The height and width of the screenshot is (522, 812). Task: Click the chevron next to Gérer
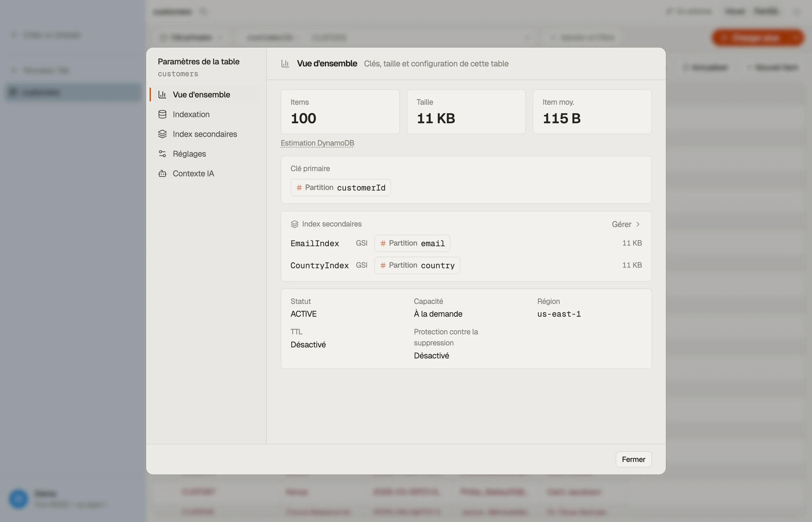coord(638,224)
